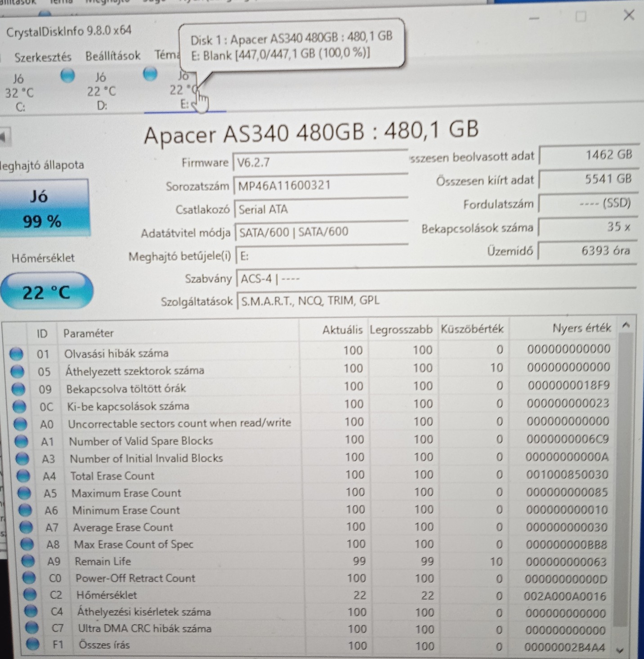This screenshot has height=659, width=644.
Task: Click raw value 0000000018F9
Action: (568, 386)
